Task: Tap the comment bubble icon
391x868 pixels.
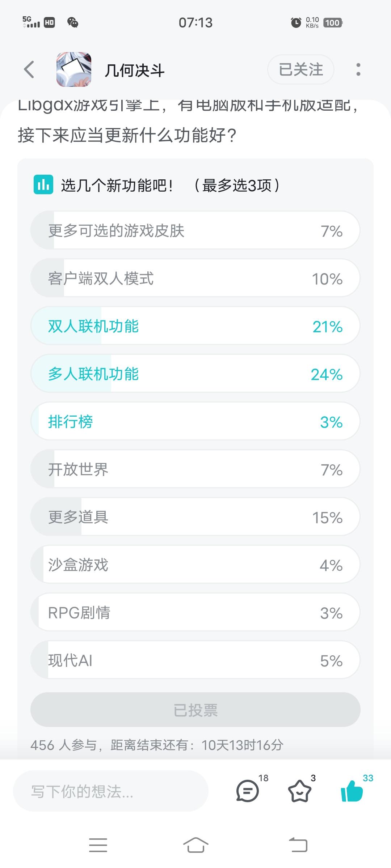Action: pos(247,791)
